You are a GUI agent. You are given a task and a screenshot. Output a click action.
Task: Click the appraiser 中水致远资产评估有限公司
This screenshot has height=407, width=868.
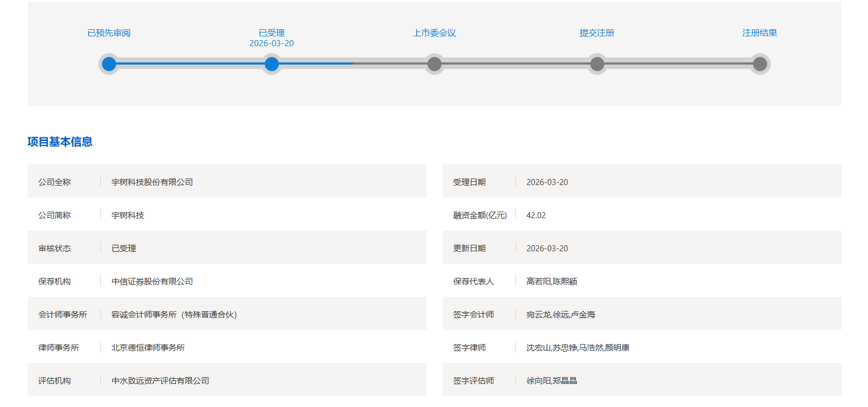(161, 381)
